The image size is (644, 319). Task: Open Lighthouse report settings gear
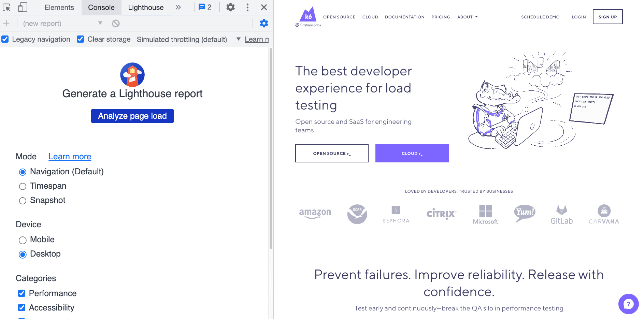tap(263, 23)
